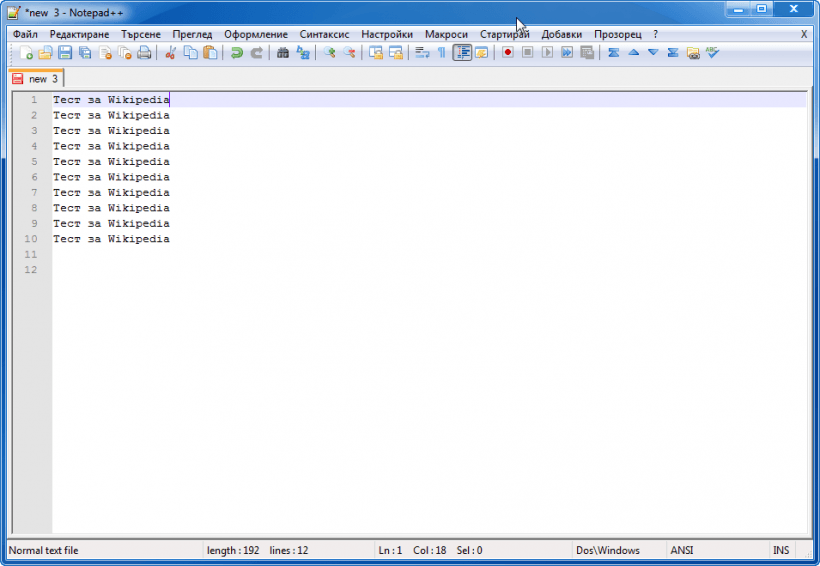Zoom out with the magnifier minus icon
The image size is (820, 566).
349,52
